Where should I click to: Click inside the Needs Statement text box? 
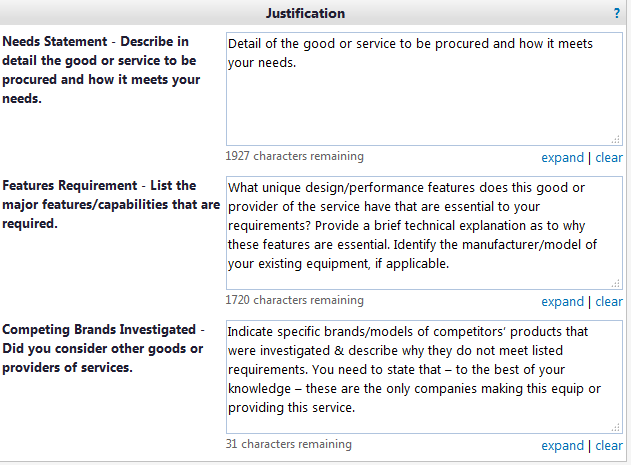424,90
